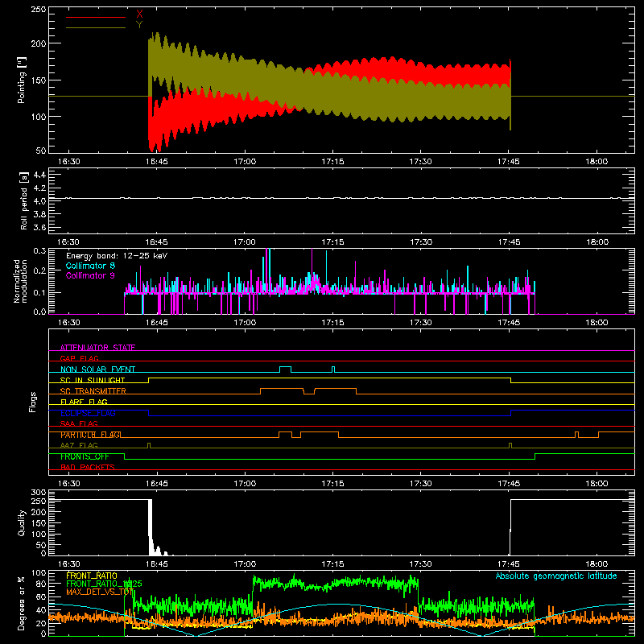The width and height of the screenshot is (644, 644).
Task: Click the 17:15 tick label under Flags plot
Action: pyautogui.click(x=332, y=484)
